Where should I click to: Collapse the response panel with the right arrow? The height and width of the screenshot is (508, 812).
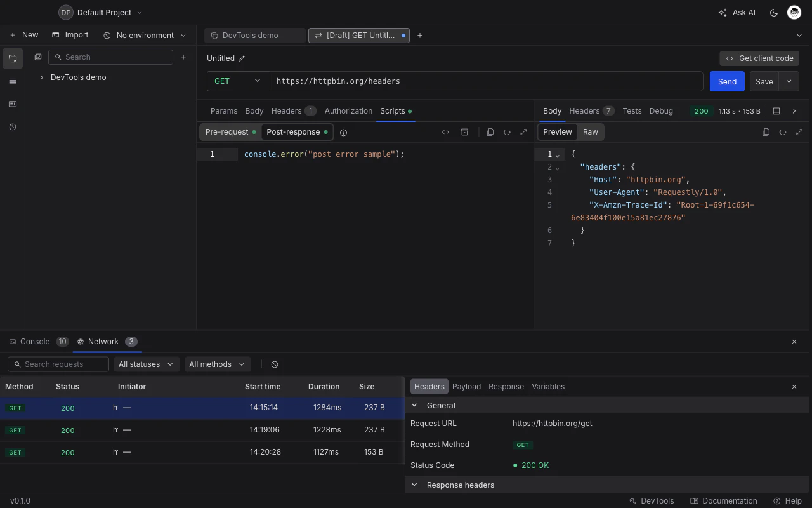pos(794,111)
